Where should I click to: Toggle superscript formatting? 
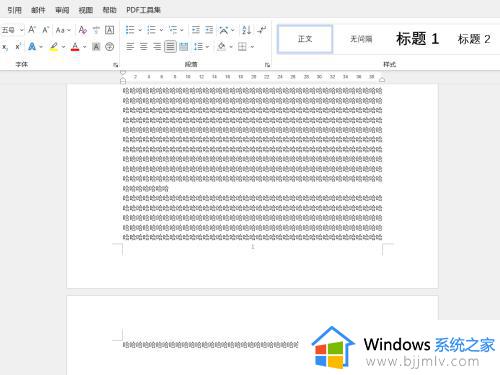pos(18,47)
